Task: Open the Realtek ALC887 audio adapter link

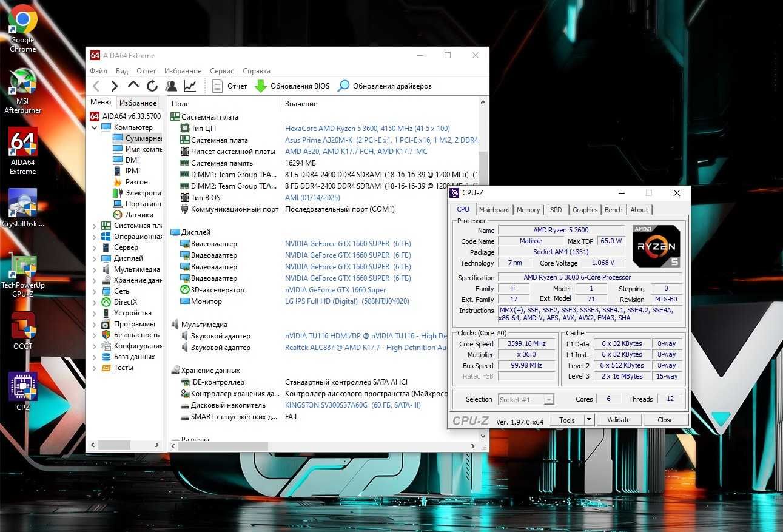Action: (x=366, y=348)
